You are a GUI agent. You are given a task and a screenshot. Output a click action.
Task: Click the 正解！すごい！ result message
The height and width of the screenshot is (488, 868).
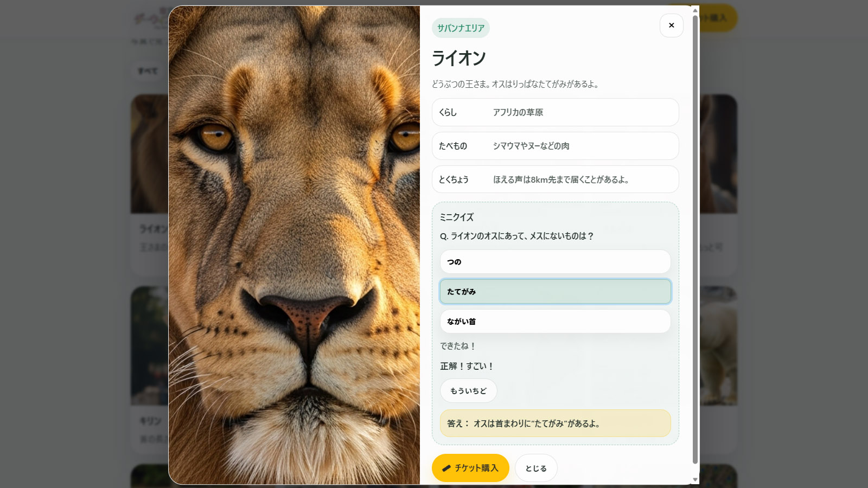(467, 367)
